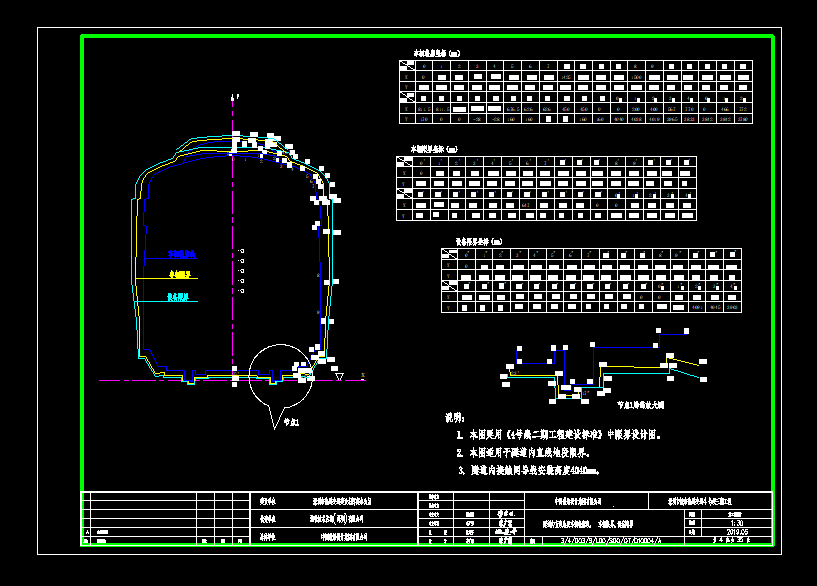The image size is (817, 586).
Task: Click the drawing number beginning 3/4/
Action: (x=611, y=541)
